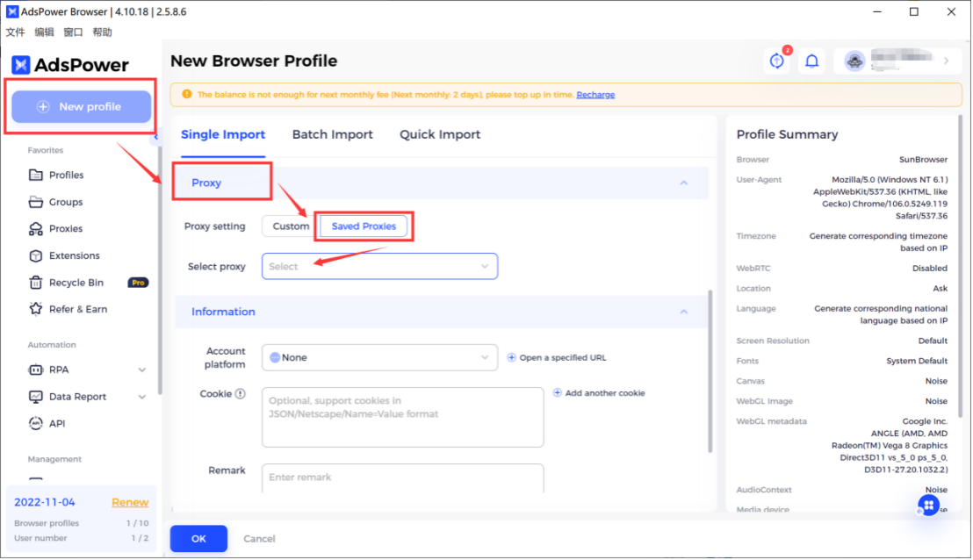Click into the Cookie text area
This screenshot has height=560, width=973.
403,417
